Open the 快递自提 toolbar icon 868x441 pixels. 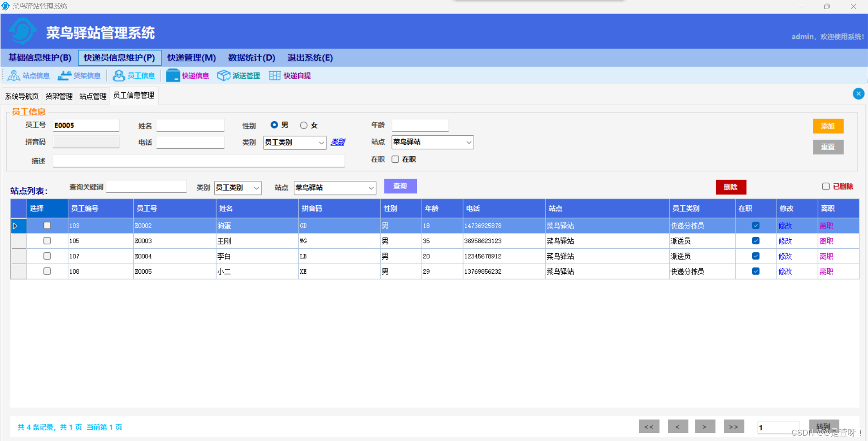click(290, 76)
